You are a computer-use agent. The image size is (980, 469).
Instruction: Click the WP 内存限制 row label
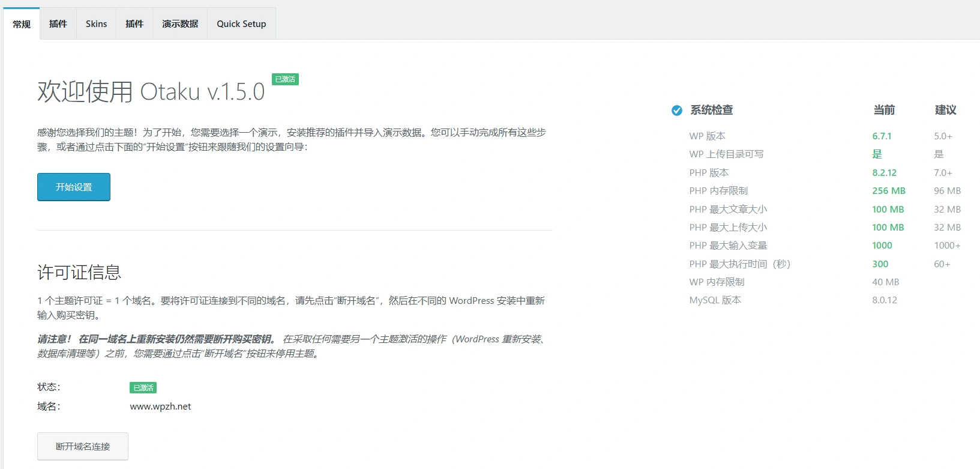click(x=717, y=282)
